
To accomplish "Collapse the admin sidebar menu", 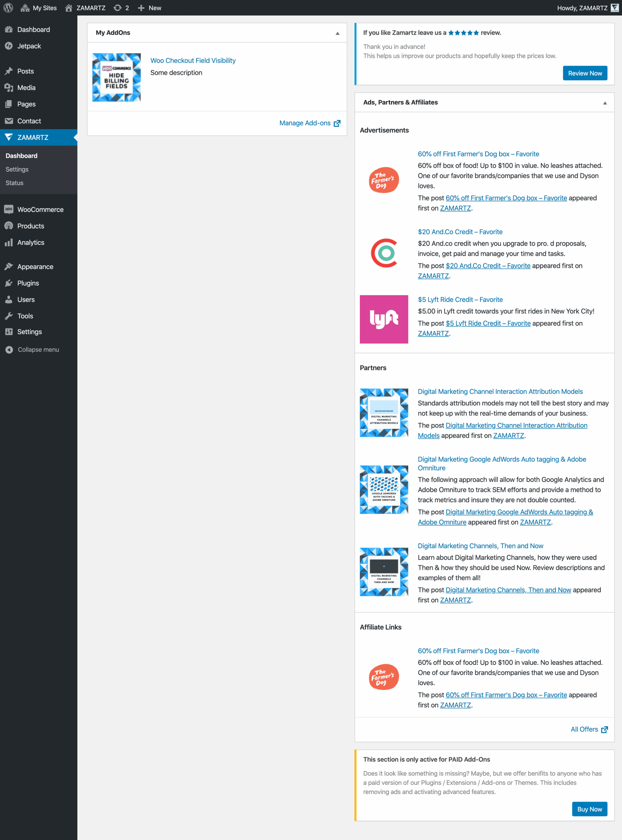I will [x=9, y=349].
